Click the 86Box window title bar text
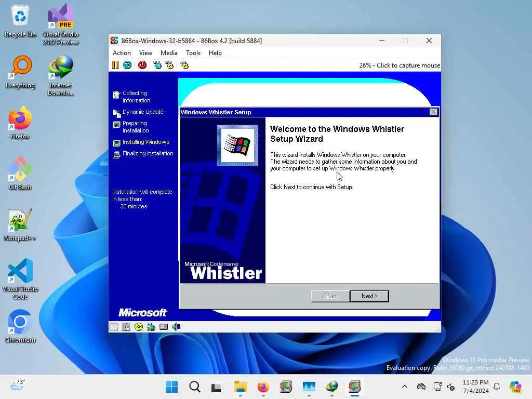This screenshot has height=399, width=532. click(x=192, y=41)
